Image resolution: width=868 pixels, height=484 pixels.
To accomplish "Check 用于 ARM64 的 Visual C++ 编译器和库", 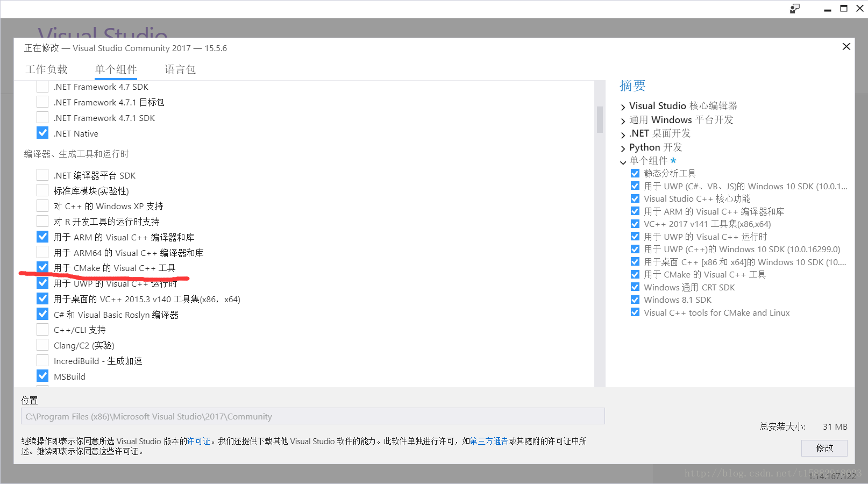I will (42, 252).
